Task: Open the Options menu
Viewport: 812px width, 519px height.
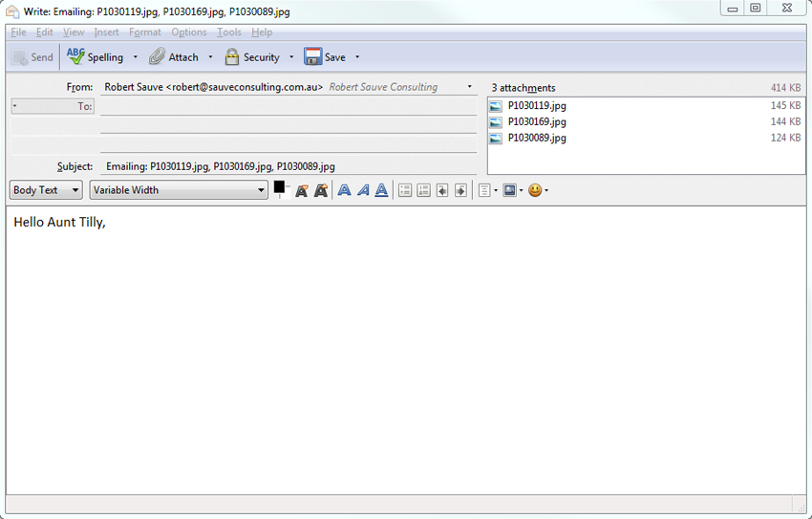Action: (188, 32)
